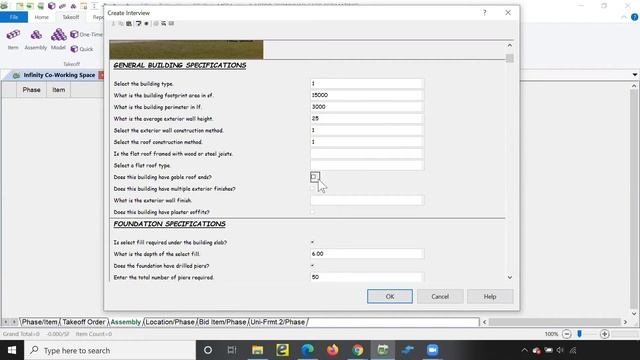This screenshot has height=360, width=640.
Task: Click OK in the Create Interview dialog
Action: point(390,296)
